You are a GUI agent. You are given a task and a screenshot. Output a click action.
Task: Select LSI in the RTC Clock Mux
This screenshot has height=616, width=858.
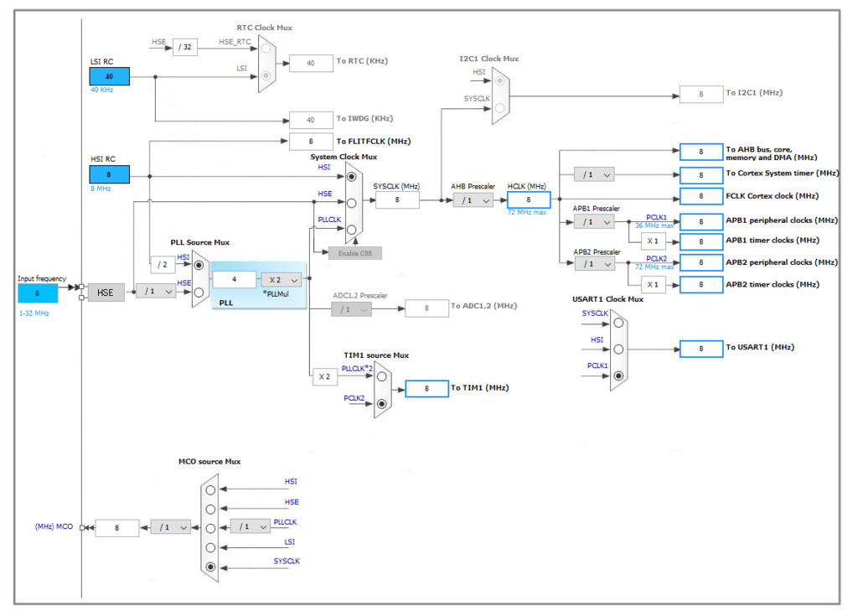pos(265,75)
